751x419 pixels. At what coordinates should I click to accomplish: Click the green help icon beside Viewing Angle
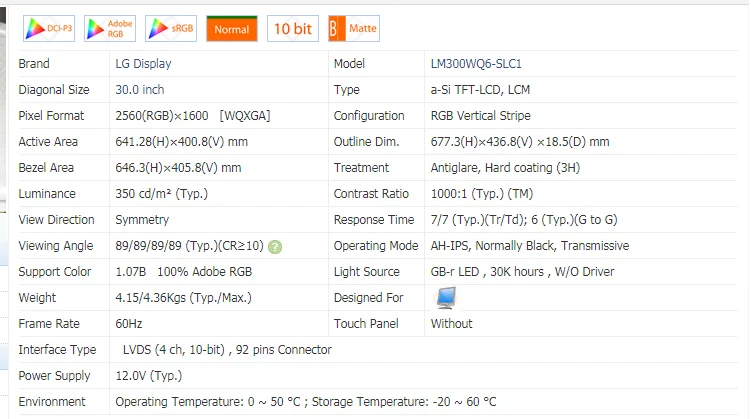[x=275, y=247]
